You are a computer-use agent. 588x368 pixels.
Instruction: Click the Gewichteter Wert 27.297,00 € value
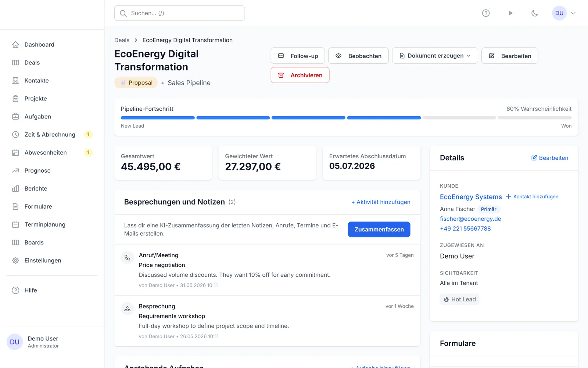coord(253,167)
